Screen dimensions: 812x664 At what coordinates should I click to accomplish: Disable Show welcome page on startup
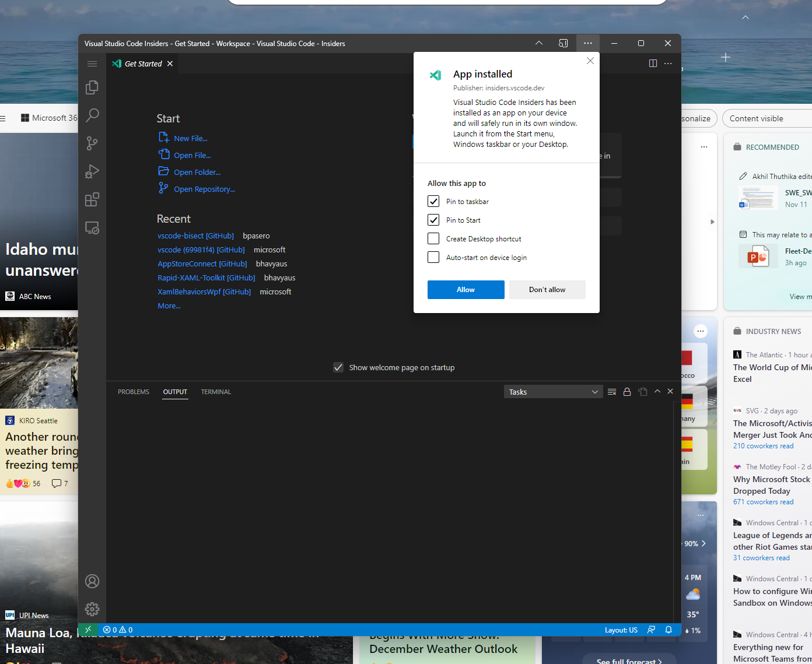338,367
